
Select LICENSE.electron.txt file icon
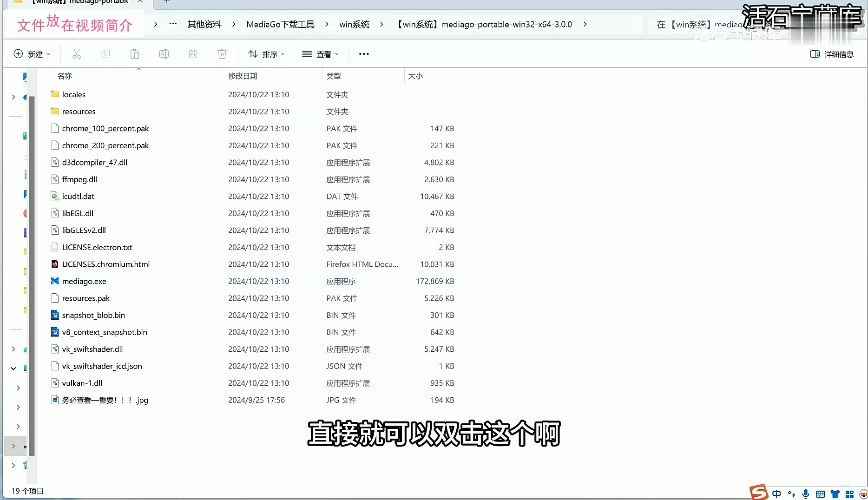55,247
